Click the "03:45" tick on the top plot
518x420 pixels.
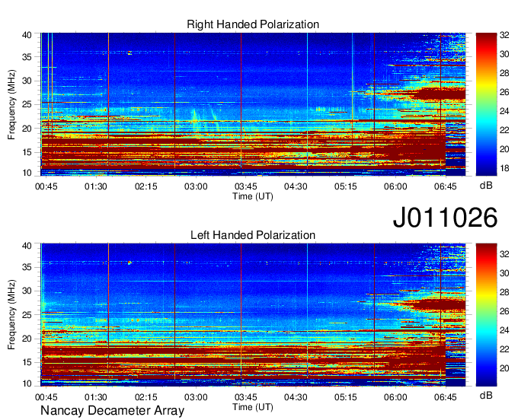pos(246,186)
